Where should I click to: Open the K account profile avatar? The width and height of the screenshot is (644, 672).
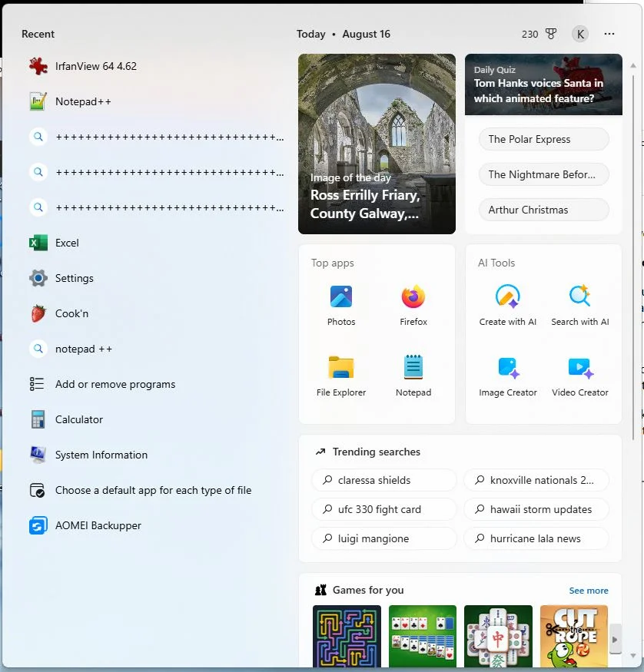(580, 34)
